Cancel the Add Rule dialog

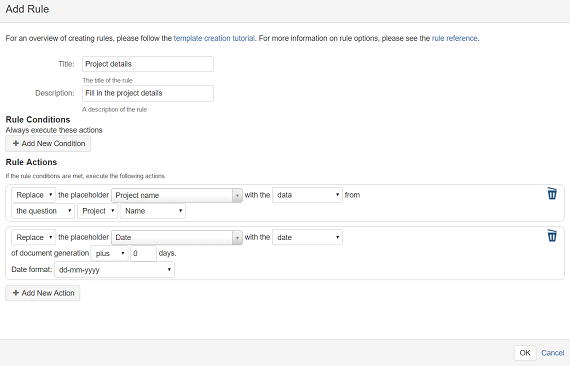(552, 353)
